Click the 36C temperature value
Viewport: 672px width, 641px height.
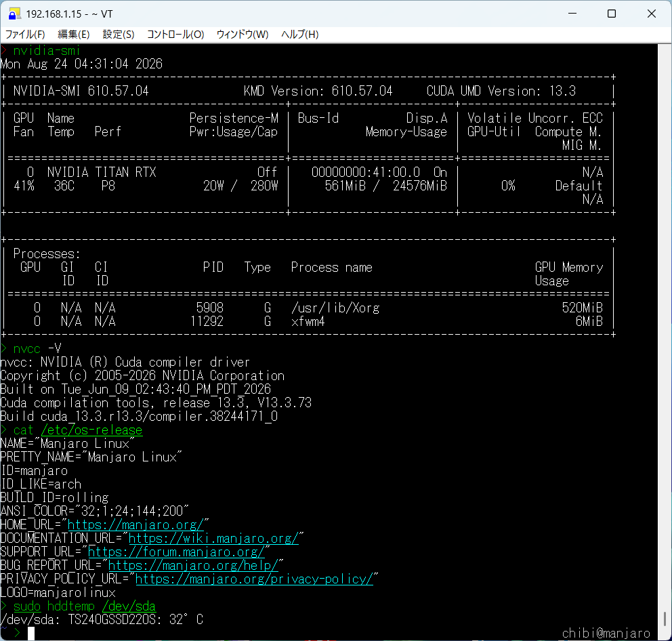[64, 186]
